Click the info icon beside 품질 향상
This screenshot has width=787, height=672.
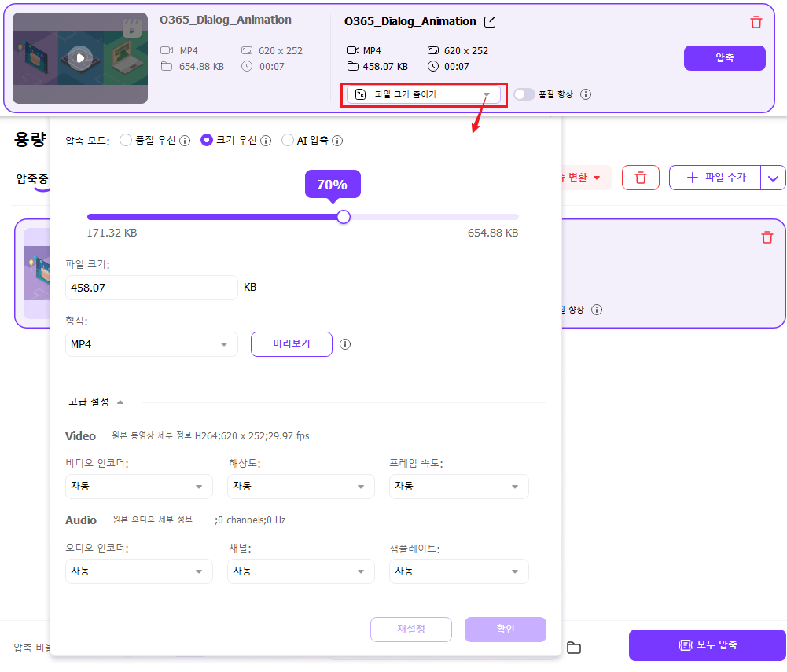(585, 94)
